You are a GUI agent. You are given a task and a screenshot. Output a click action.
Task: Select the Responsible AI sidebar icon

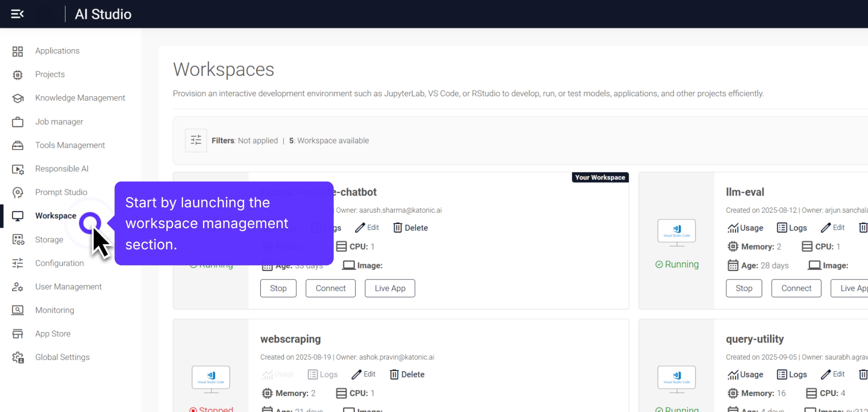[x=18, y=169]
